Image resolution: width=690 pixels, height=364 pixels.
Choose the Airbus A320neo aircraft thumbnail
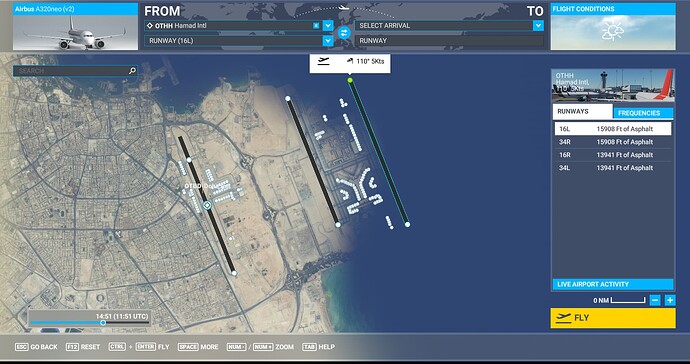(x=75, y=26)
